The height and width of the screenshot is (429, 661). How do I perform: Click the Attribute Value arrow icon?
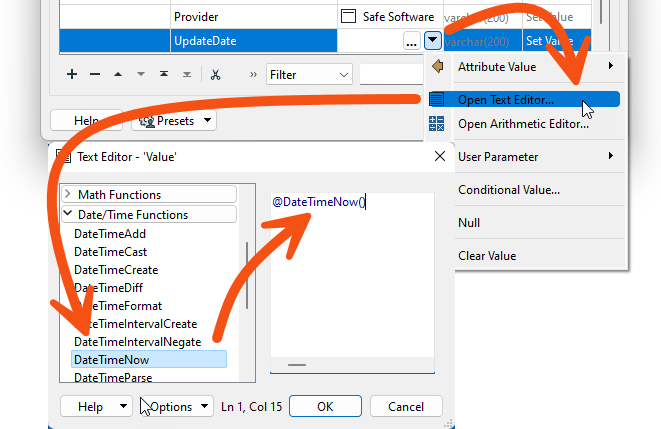click(438, 66)
